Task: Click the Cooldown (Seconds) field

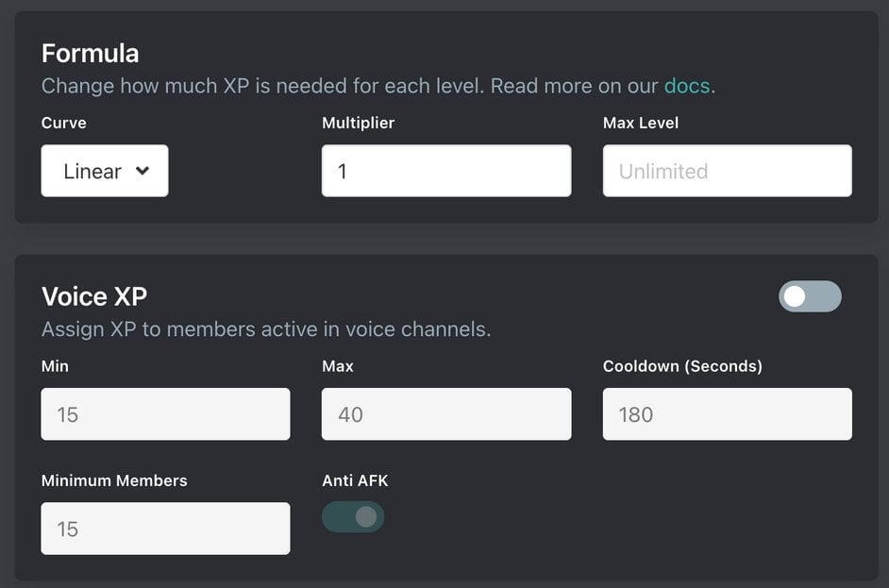Action: tap(727, 414)
